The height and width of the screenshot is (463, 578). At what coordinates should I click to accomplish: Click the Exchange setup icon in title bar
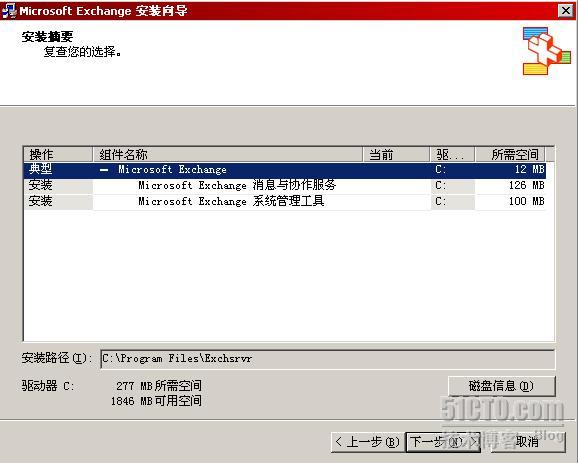pyautogui.click(x=9, y=10)
